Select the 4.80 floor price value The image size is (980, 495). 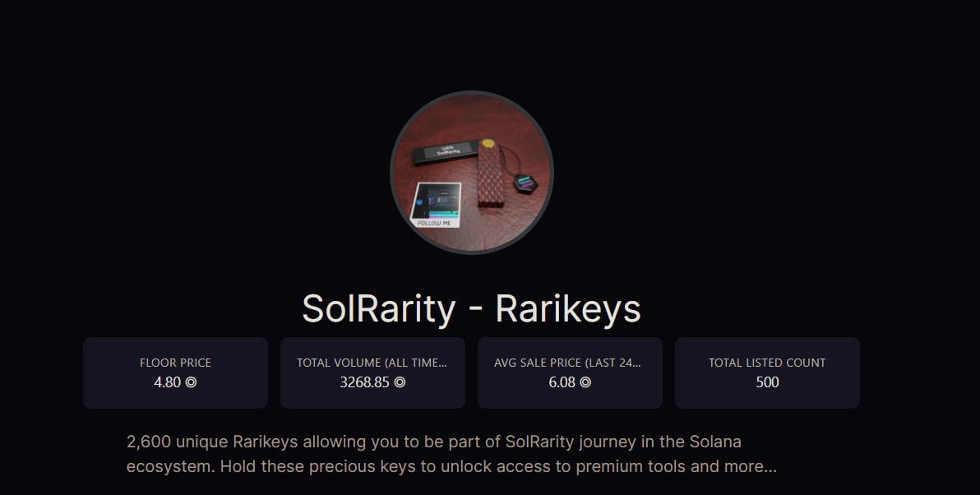click(167, 382)
